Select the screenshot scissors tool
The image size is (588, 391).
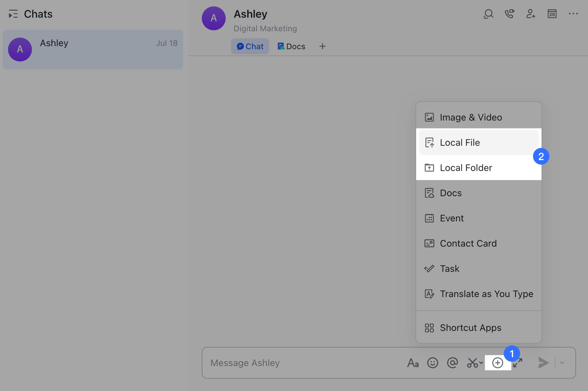[472, 363]
